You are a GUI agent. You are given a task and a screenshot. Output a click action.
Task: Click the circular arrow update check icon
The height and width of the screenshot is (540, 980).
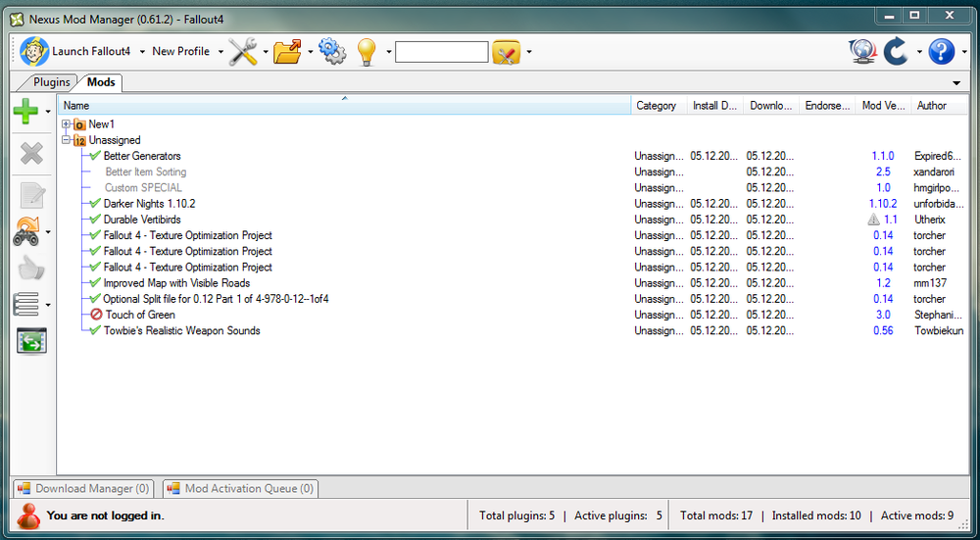pyautogui.click(x=895, y=52)
